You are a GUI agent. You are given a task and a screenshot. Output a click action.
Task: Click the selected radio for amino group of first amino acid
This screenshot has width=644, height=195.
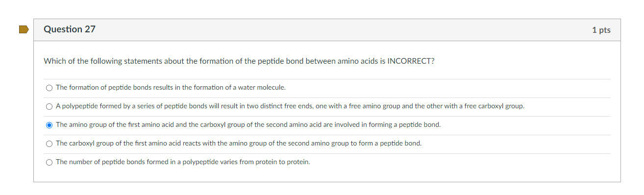pyautogui.click(x=49, y=125)
